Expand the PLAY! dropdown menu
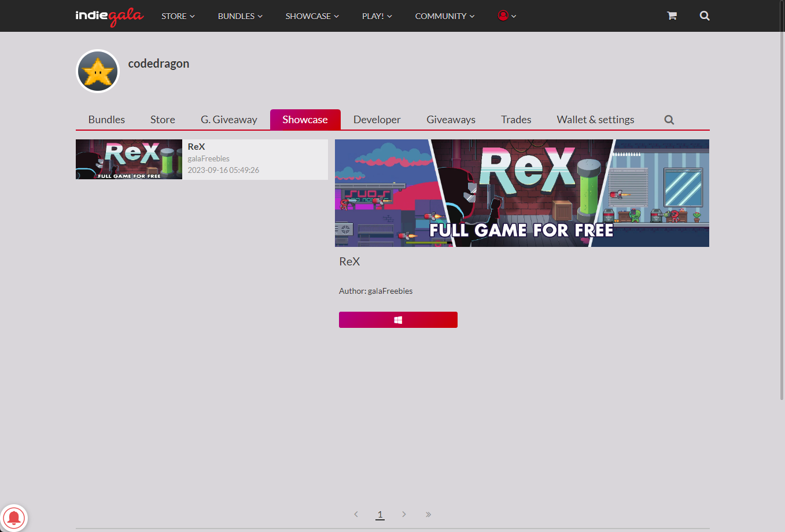Image resolution: width=785 pixels, height=532 pixels. (377, 16)
